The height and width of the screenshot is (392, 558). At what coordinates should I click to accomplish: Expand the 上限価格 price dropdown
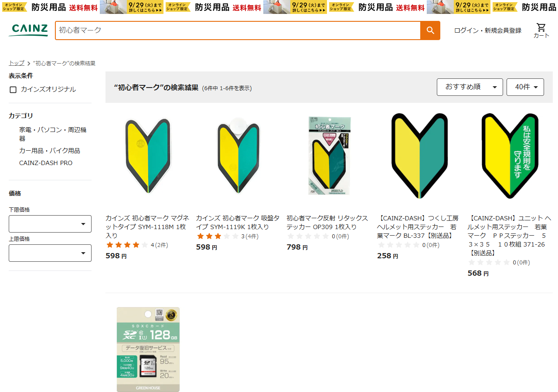pyautogui.click(x=50, y=253)
